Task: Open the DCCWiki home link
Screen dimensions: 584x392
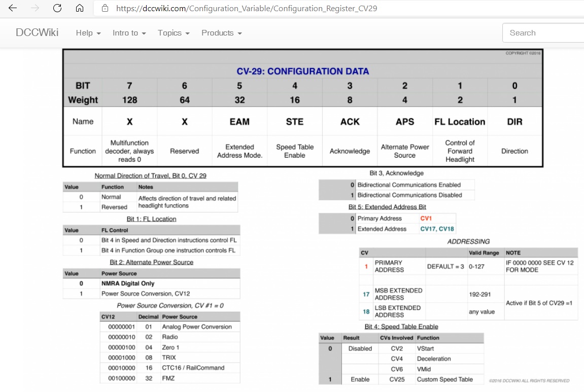Action: coord(37,33)
